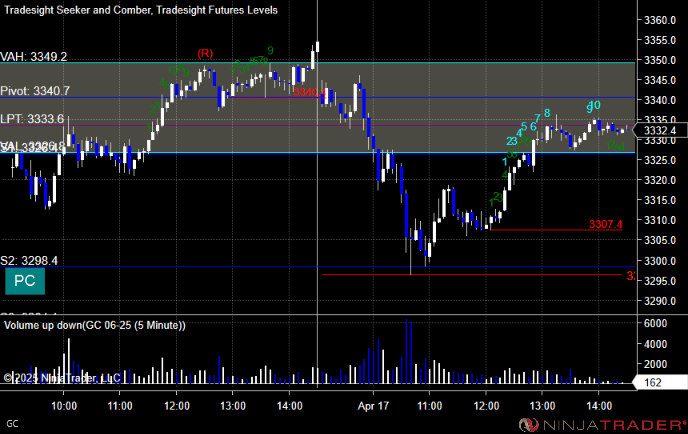Click the 3350.0 price axis label

[660, 60]
